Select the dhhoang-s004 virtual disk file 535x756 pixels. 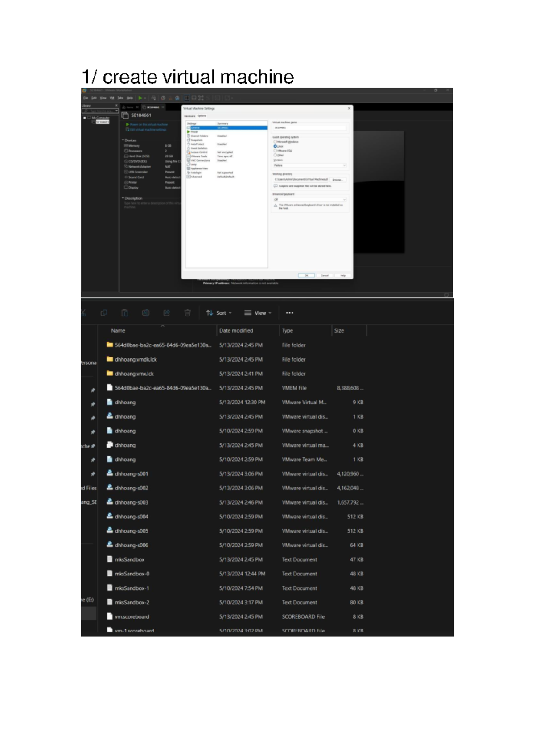(x=235, y=517)
